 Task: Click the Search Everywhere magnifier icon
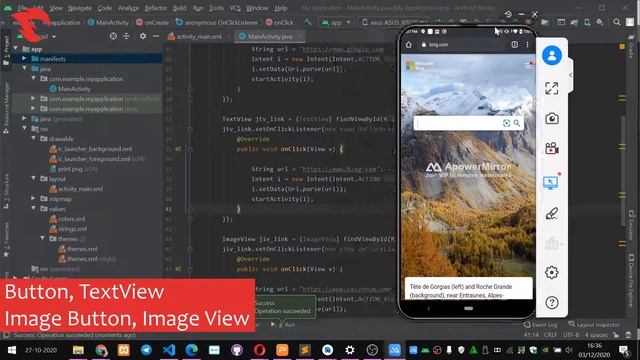coord(617,22)
